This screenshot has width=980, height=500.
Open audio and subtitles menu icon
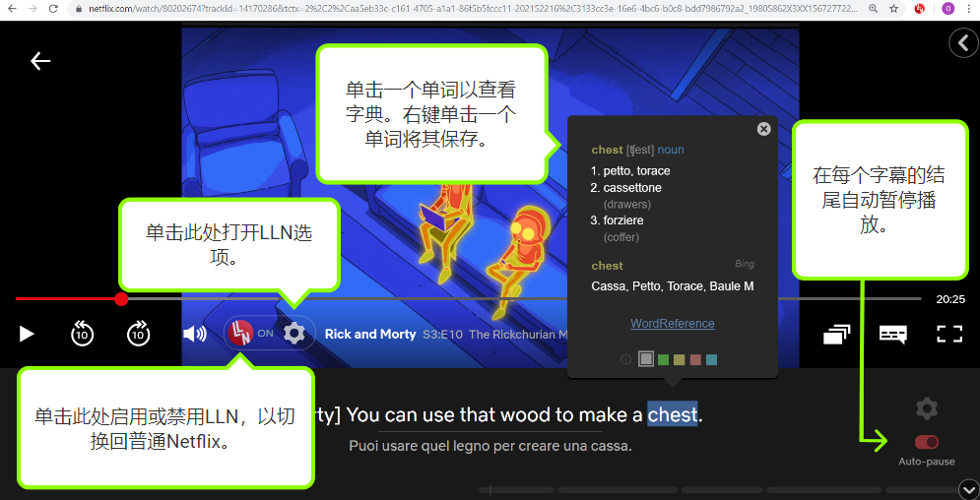coord(893,334)
